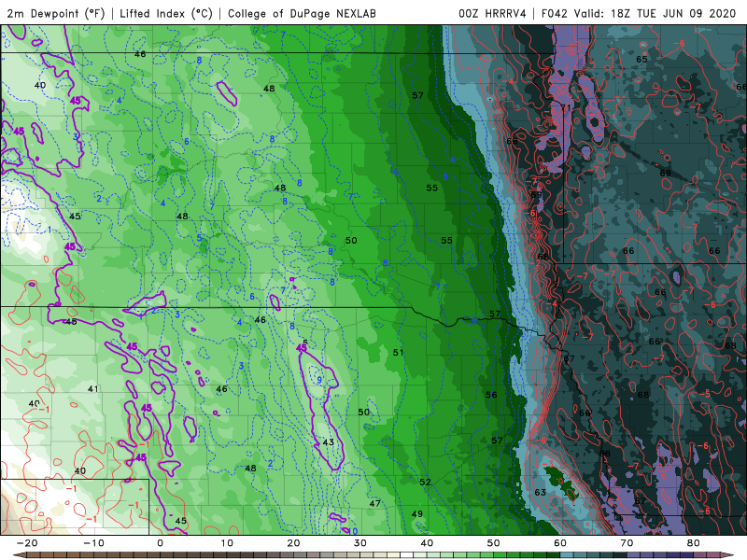Click the 70 tick label on the color scale

pyautogui.click(x=627, y=543)
